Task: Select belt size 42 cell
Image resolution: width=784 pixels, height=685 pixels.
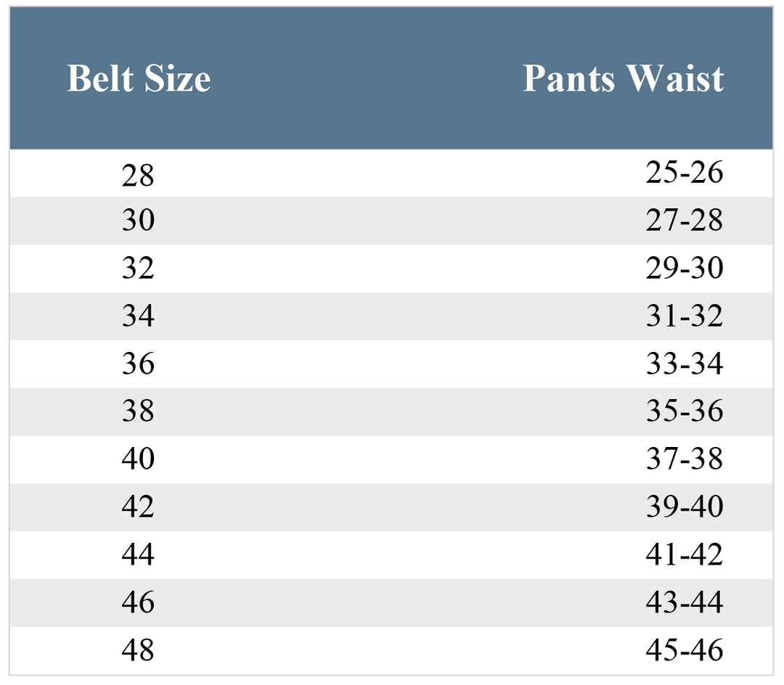Action: (138, 506)
